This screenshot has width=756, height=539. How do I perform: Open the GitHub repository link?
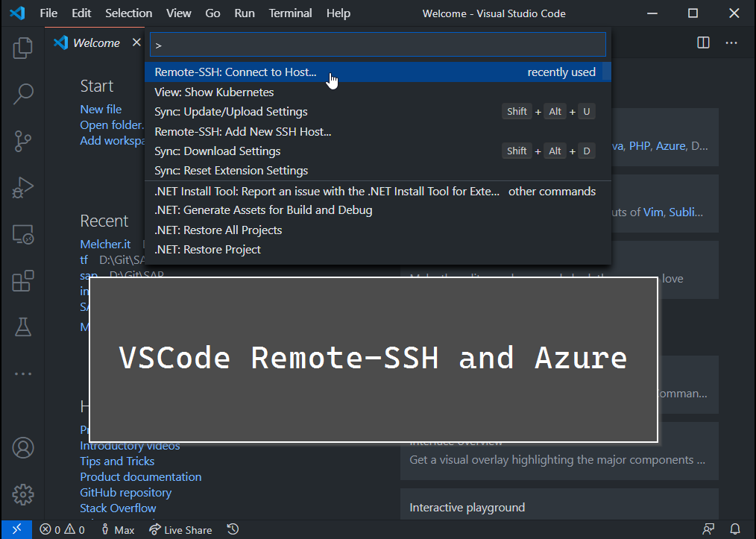coord(125,492)
